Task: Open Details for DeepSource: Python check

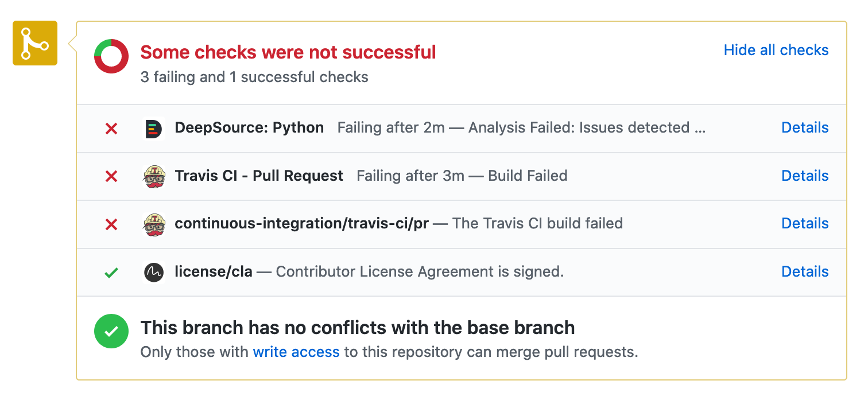Action: (x=805, y=127)
